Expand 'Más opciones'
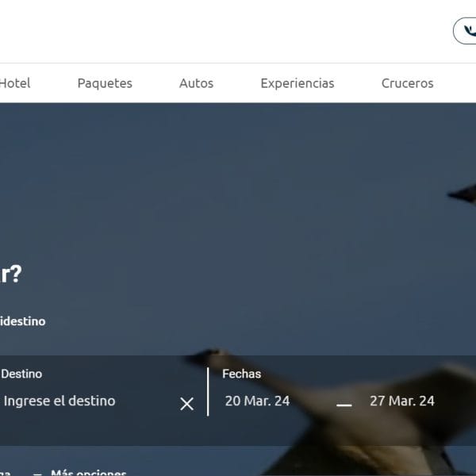 pyautogui.click(x=88, y=472)
